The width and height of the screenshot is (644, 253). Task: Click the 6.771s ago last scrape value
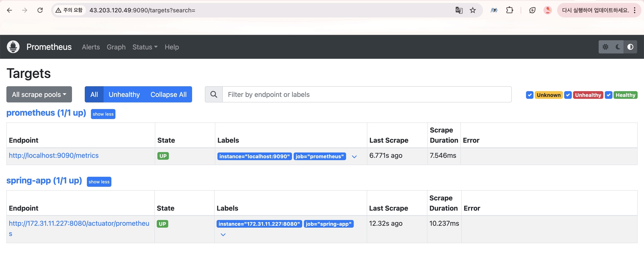coord(386,155)
